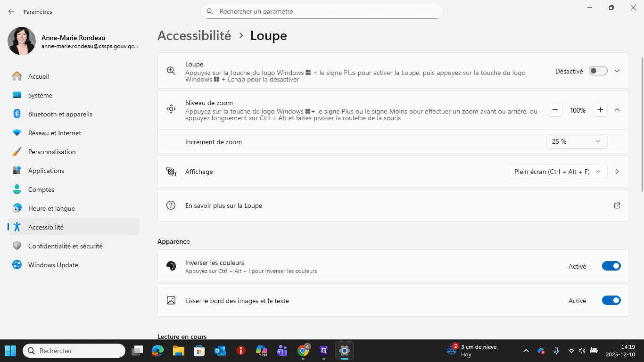Open Microsoft Teams from the taskbar
The width and height of the screenshot is (644, 362).
(x=282, y=351)
